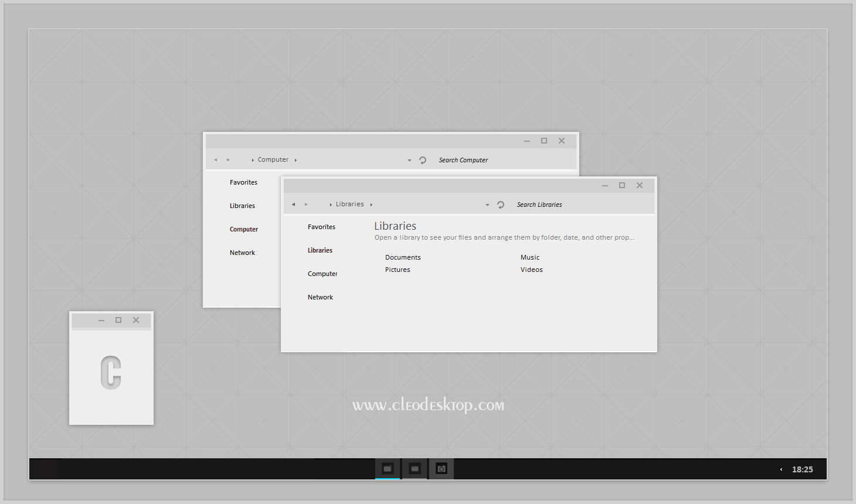This screenshot has height=504, width=856.
Task: Select Favorites in Computer window sidebar
Action: coord(243,182)
